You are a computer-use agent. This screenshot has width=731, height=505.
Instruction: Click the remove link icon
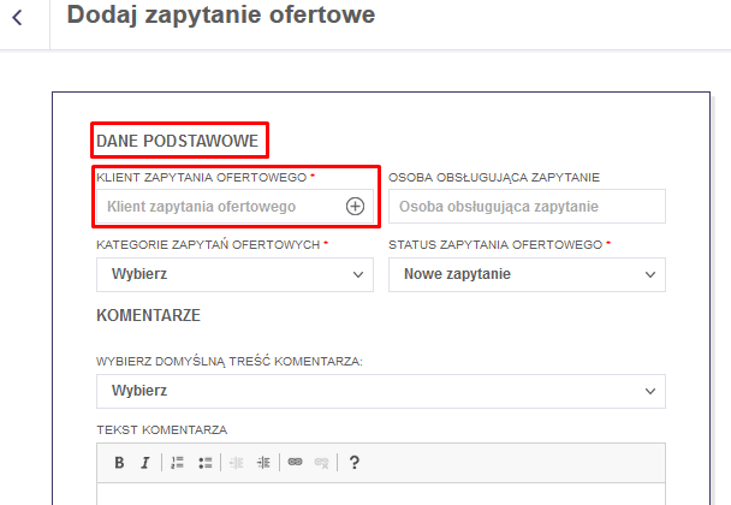pos(322,463)
